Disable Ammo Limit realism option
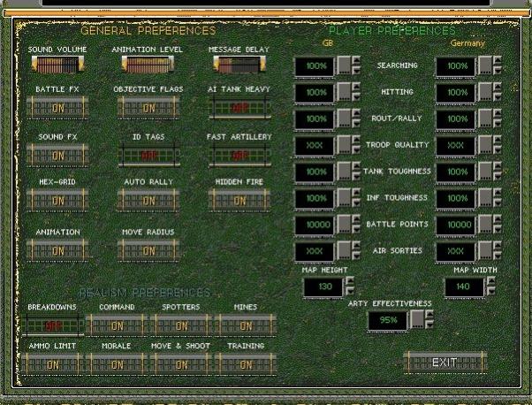Screen dimensions: 532x405 pyautogui.click(x=52, y=363)
